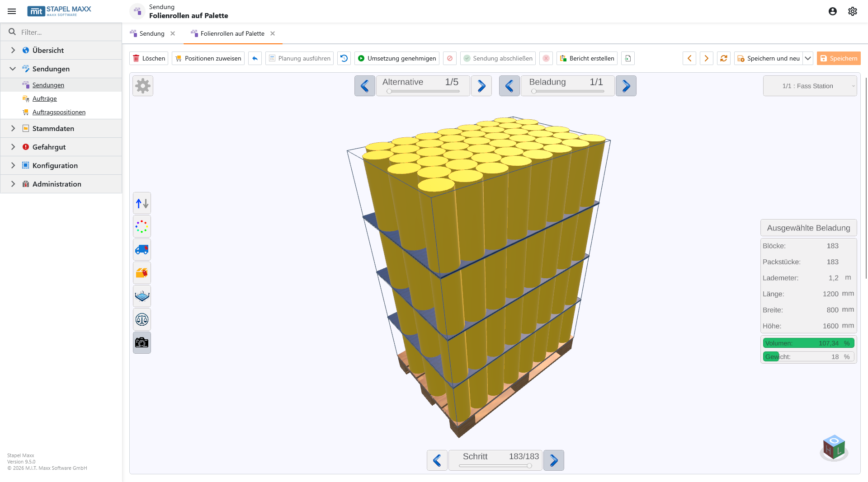Click Planung ausführen button
Viewport: 868px width, 482px height.
[x=299, y=58]
